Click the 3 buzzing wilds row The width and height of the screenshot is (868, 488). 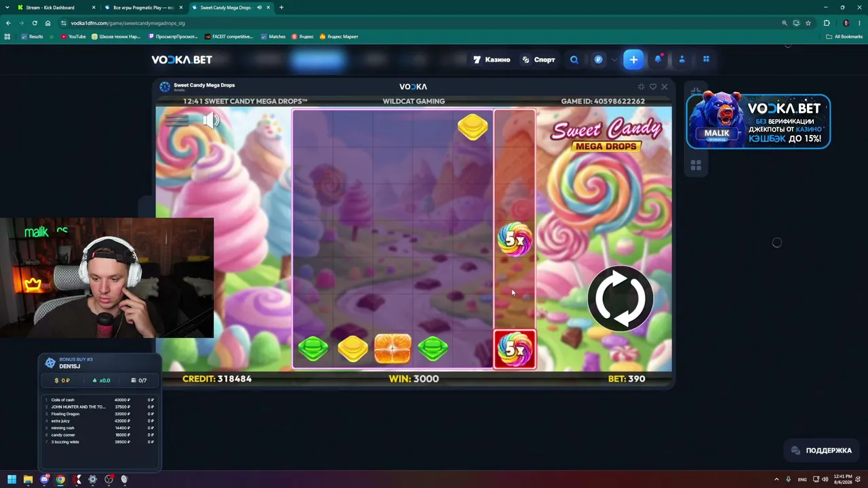100,442
